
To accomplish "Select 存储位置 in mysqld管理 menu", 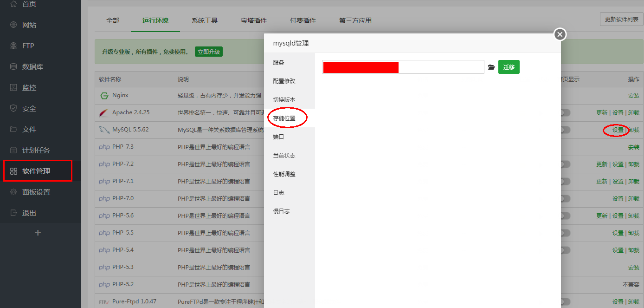I will point(290,118).
